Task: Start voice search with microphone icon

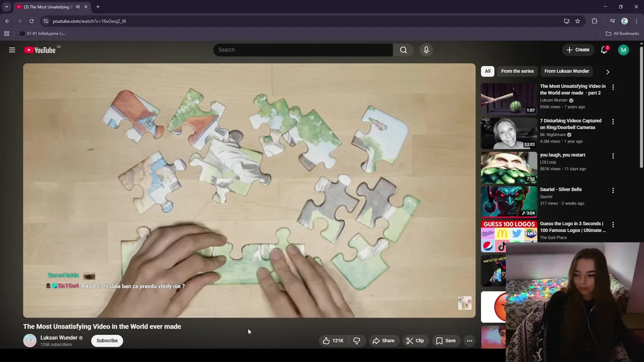Action: [x=426, y=50]
